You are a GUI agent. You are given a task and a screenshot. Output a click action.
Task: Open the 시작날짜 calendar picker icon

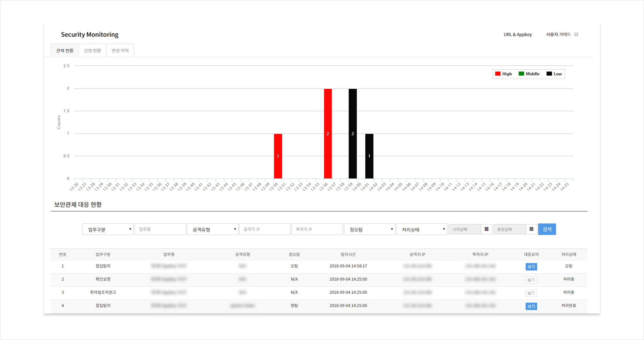click(486, 229)
